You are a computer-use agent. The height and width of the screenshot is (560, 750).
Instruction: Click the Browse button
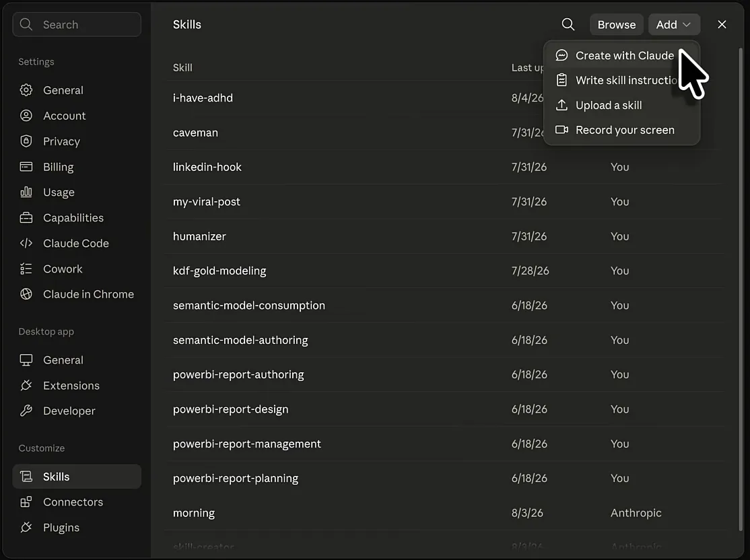[617, 24]
